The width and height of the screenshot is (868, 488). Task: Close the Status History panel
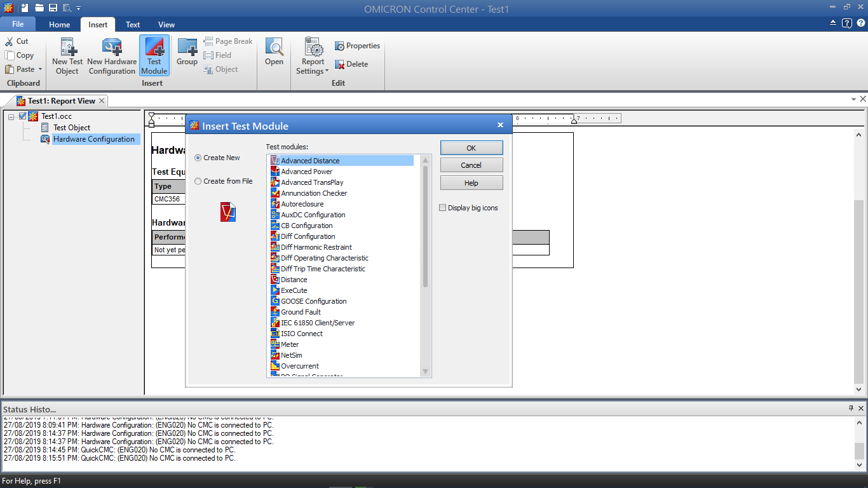pos(862,409)
